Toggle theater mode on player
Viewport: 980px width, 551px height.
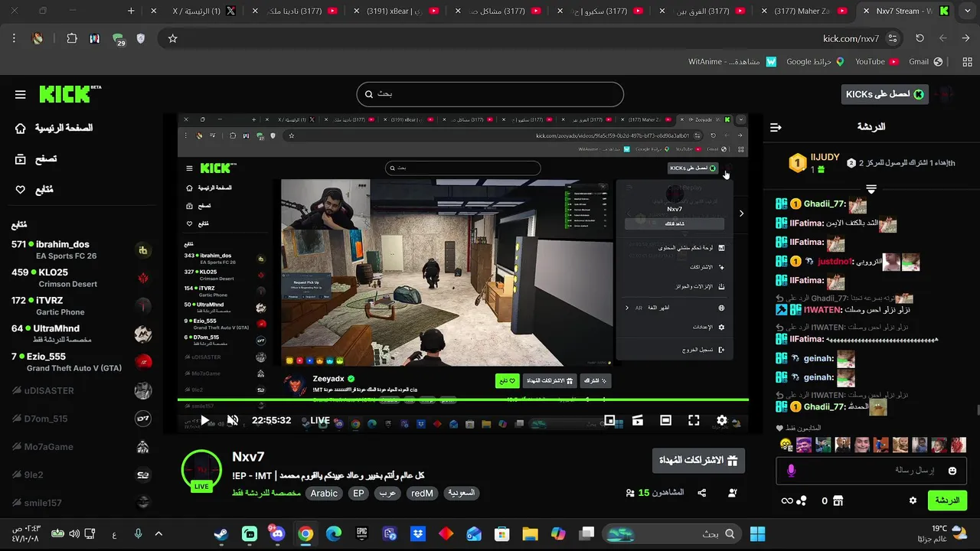pyautogui.click(x=666, y=420)
